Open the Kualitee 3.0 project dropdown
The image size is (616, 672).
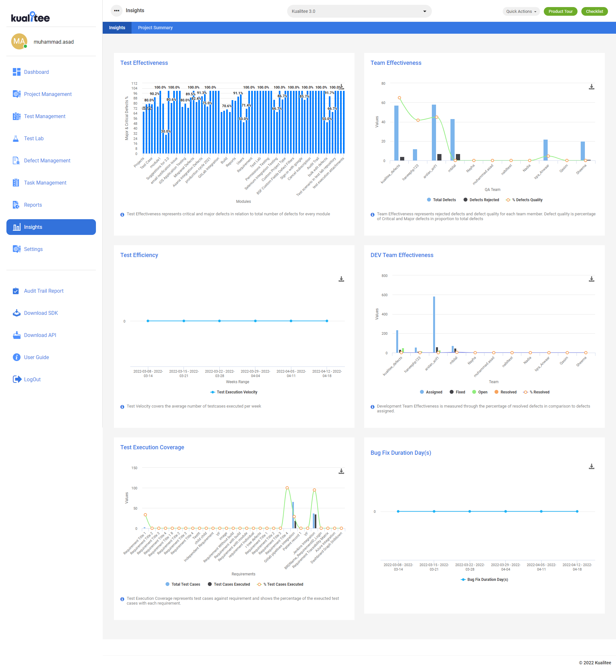point(359,11)
